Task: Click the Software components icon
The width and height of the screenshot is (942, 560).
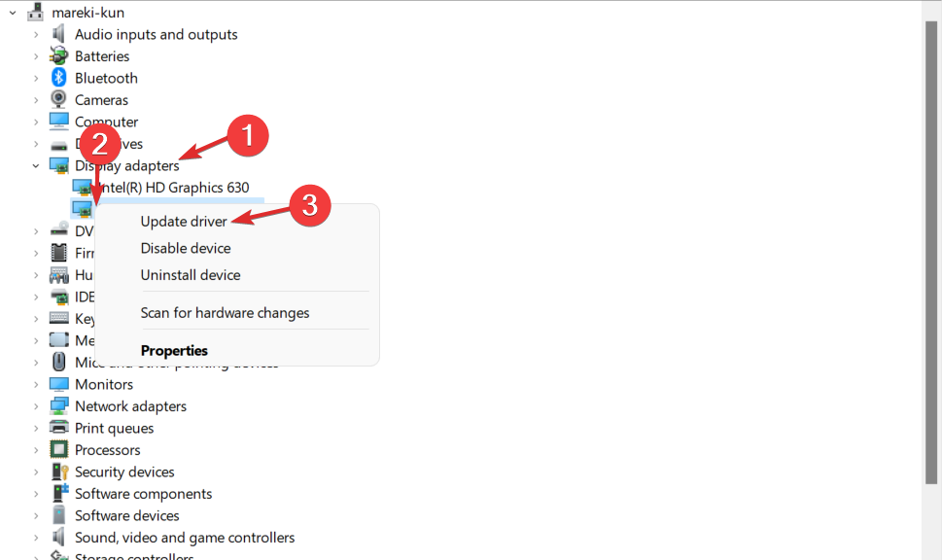Action: tap(59, 494)
